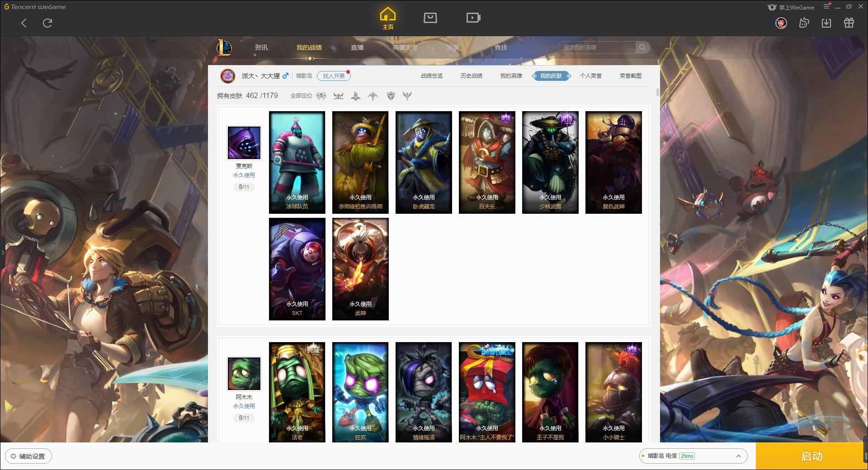Screen dimensions: 868x470
Task: Switch to the 直播 tab
Action: pyautogui.click(x=357, y=47)
